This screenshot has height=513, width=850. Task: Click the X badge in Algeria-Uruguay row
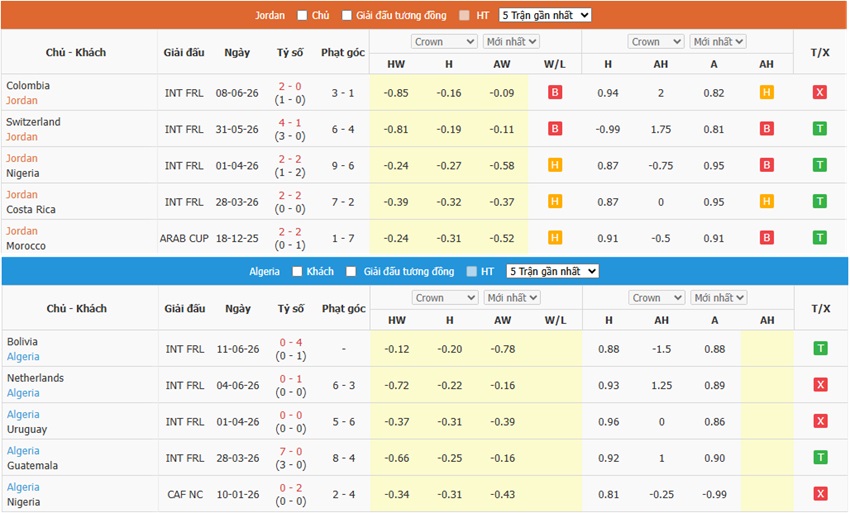click(820, 421)
